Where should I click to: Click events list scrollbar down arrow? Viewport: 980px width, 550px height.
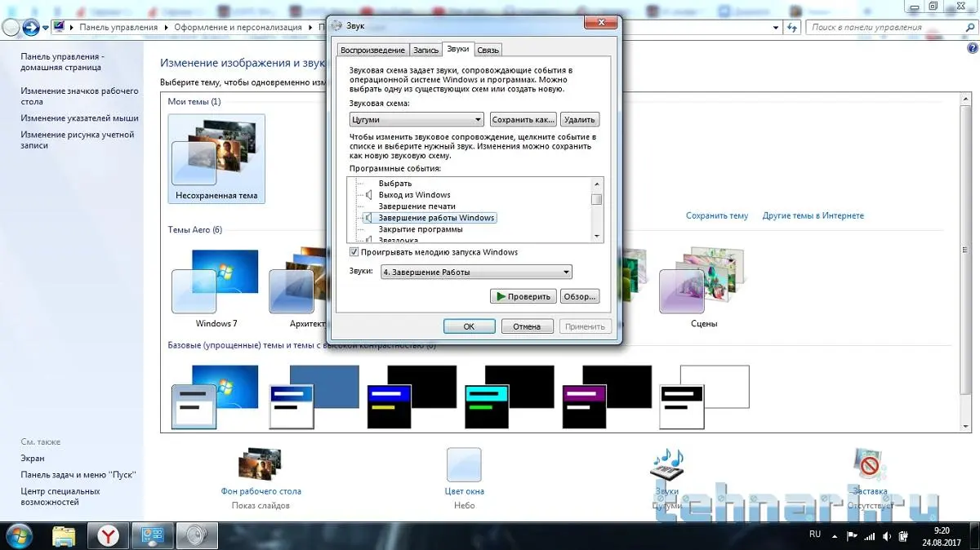pos(597,236)
